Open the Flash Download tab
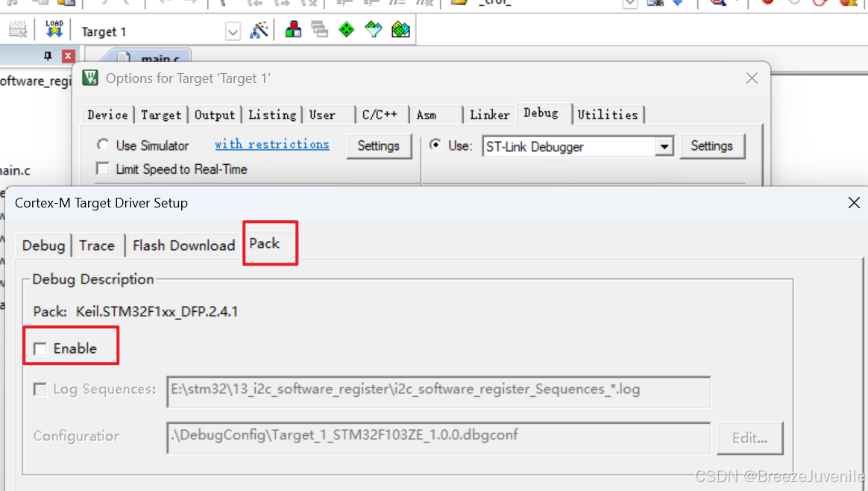The height and width of the screenshot is (491, 868). pos(183,245)
